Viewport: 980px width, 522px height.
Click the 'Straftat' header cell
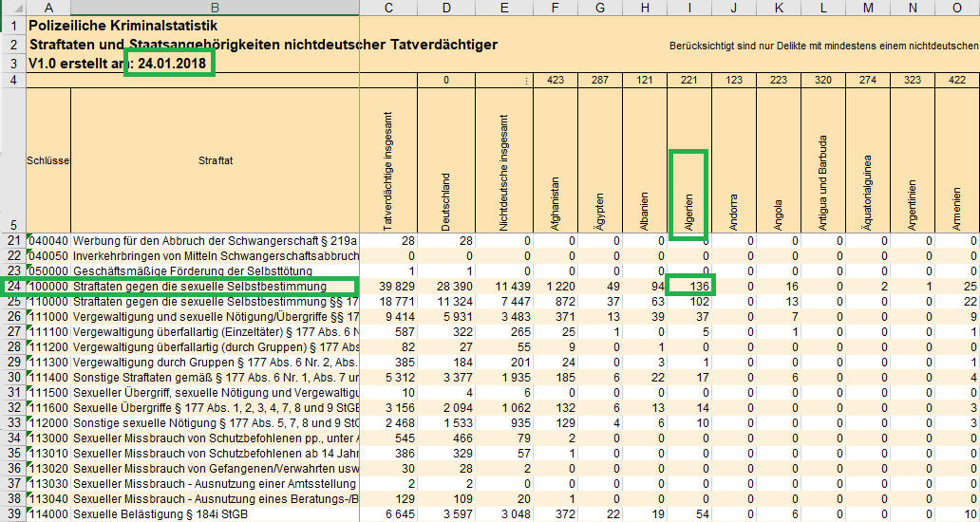coord(215,160)
